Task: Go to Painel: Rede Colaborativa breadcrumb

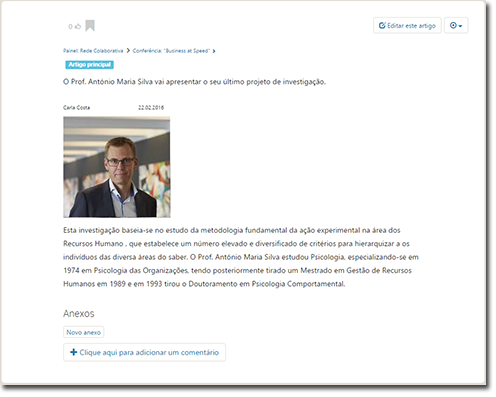Action: [x=93, y=51]
